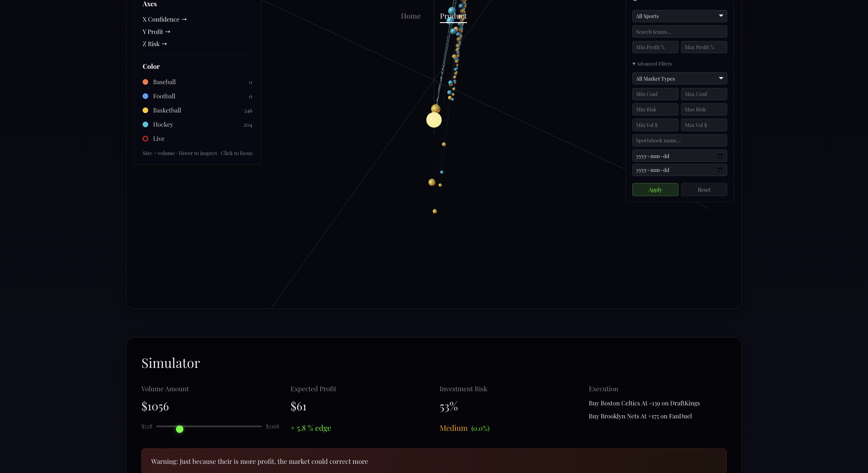Open the All Market Types dropdown
Image resolution: width=868 pixels, height=473 pixels.
point(679,79)
